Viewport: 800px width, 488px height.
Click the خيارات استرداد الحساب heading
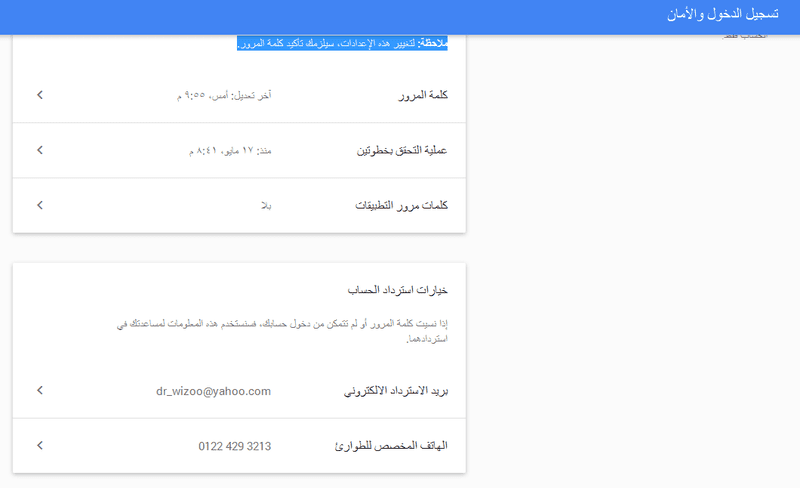point(397,290)
